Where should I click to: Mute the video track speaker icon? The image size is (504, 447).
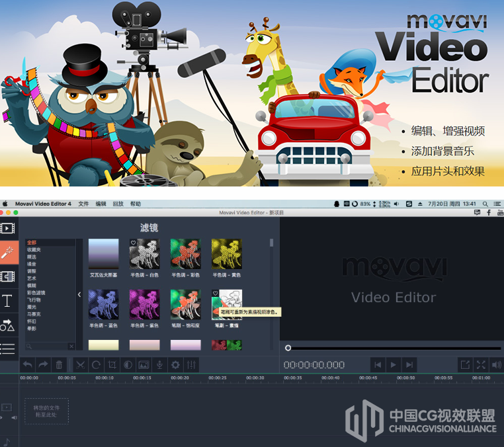(14, 417)
